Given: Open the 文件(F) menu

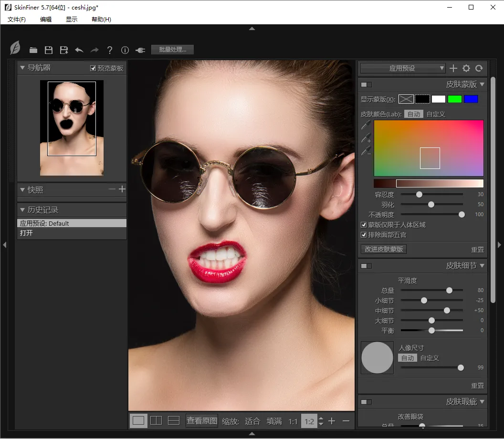Looking at the screenshot, I should pos(17,20).
